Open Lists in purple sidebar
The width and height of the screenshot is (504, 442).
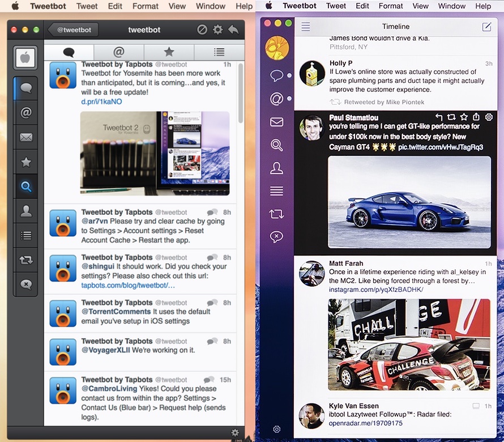(276, 191)
